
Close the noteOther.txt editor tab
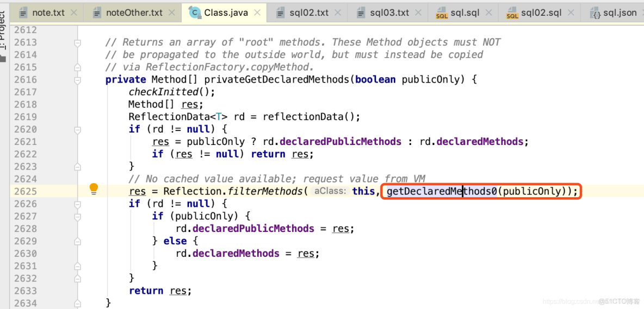pyautogui.click(x=172, y=12)
